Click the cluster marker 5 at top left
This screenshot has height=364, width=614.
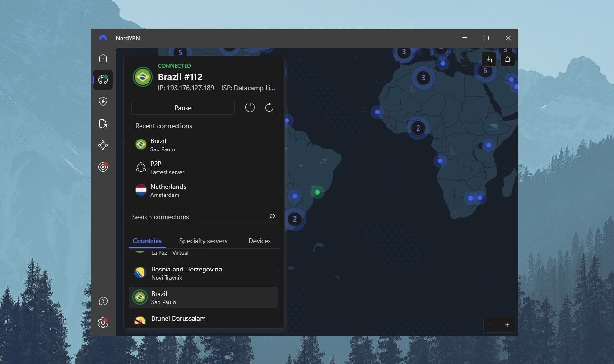point(180,53)
